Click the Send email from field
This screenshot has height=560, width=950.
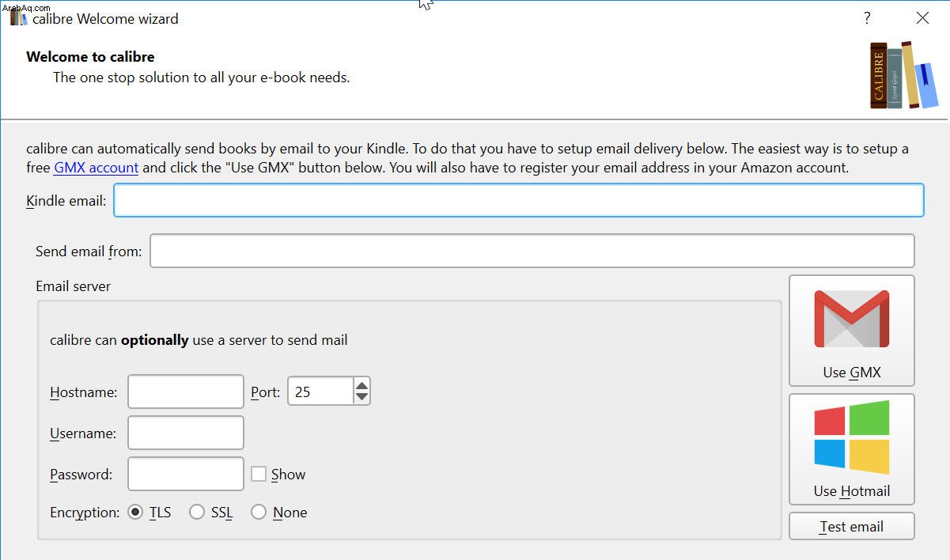coord(532,251)
